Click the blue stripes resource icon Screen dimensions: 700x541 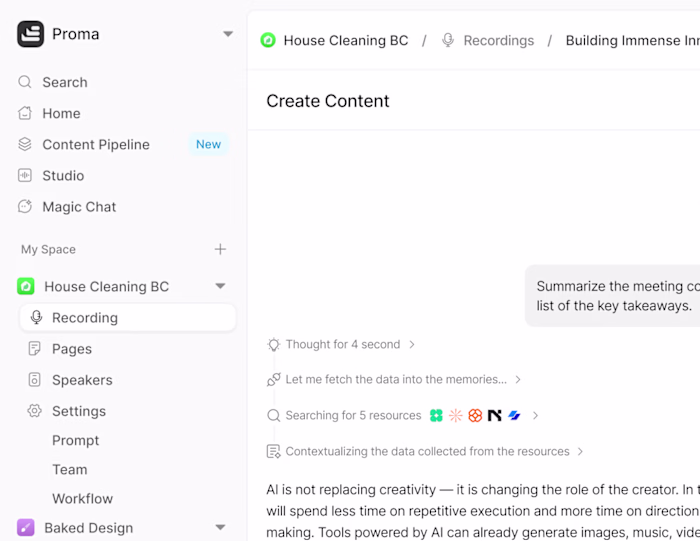point(514,416)
